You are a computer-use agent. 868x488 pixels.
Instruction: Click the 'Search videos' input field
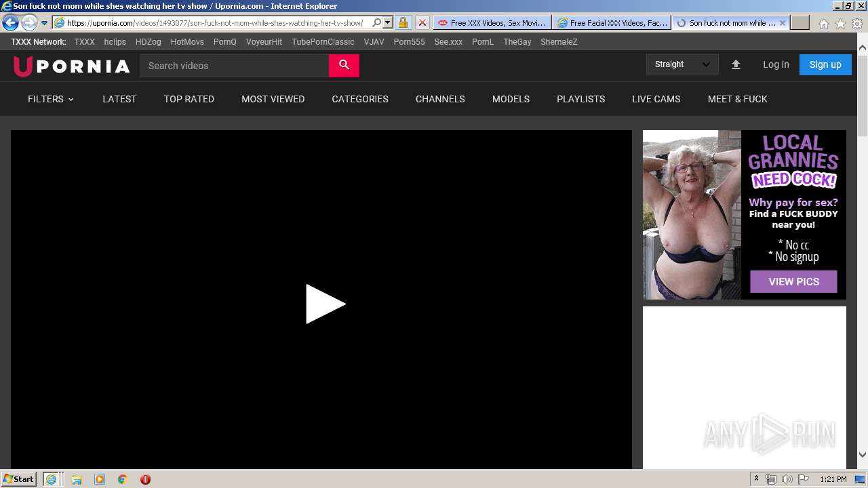[235, 66]
